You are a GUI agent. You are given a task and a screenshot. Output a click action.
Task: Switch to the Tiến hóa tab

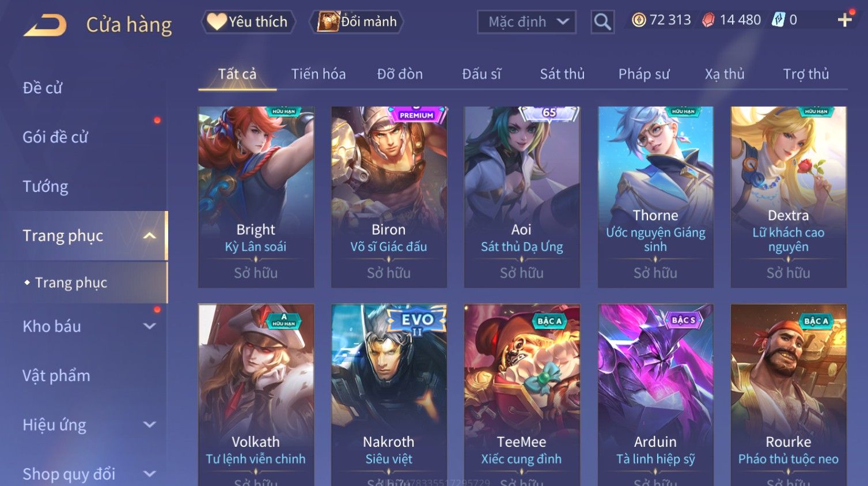click(319, 74)
